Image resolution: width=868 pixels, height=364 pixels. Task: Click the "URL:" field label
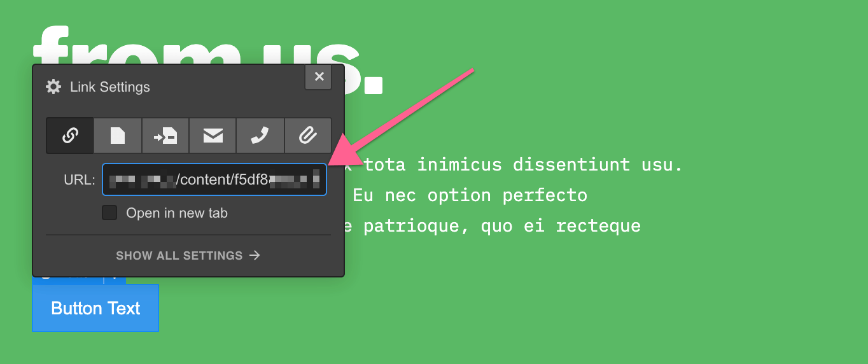point(80,180)
